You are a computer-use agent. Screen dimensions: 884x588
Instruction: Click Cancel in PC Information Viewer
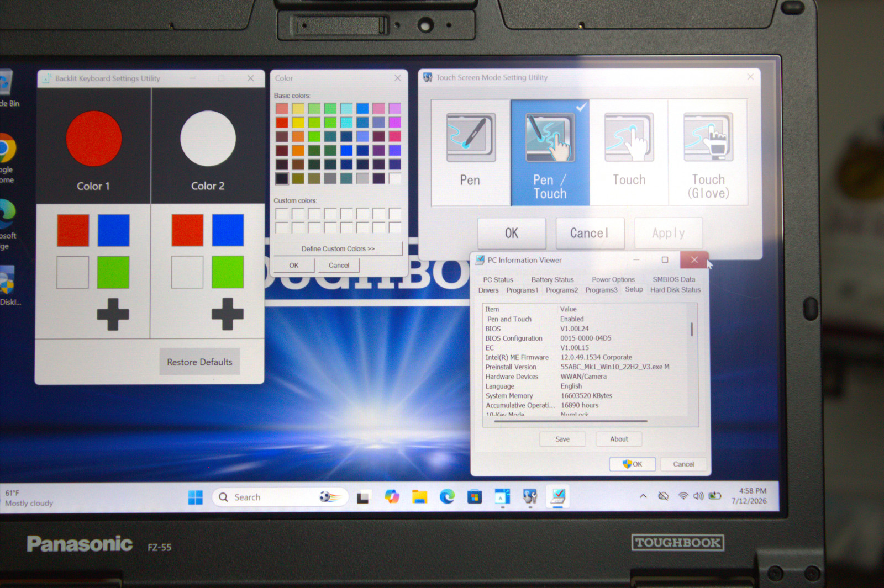[x=683, y=464]
